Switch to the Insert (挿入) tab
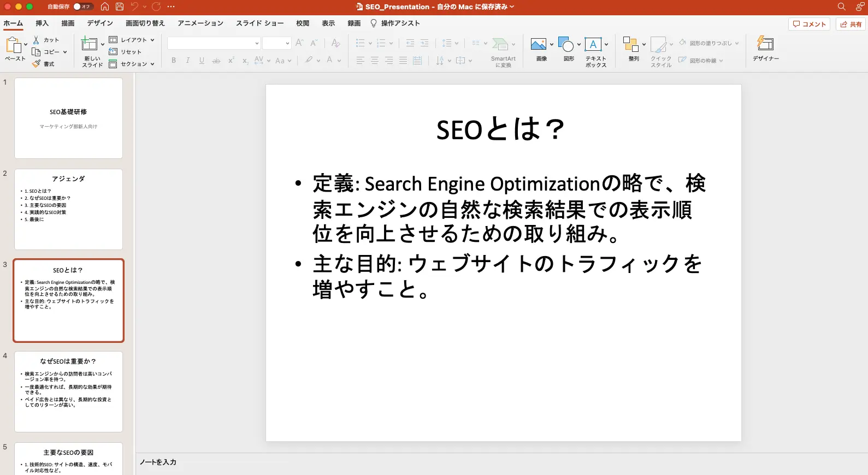 click(42, 23)
